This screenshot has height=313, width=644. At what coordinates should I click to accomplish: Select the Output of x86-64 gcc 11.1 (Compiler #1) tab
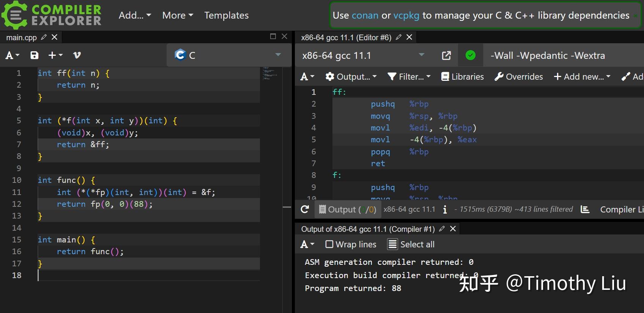(368, 229)
